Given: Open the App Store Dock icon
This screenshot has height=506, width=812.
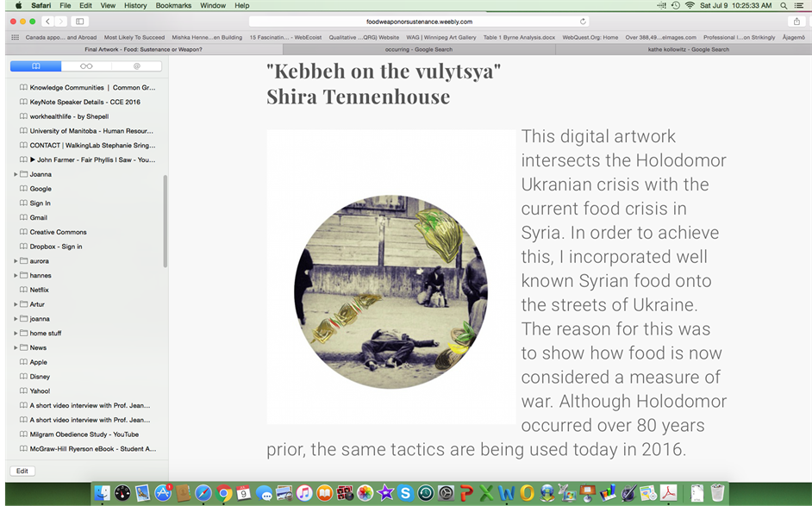Looking at the screenshot, I should point(163,493).
